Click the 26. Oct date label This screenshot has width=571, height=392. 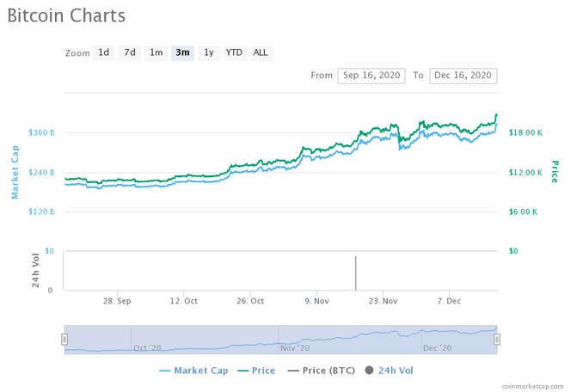pos(250,301)
